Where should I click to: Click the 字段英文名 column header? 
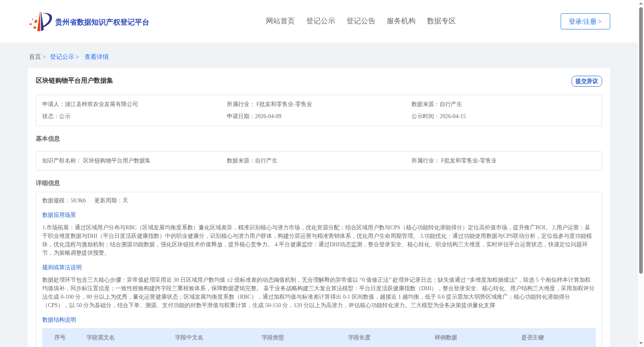pos(101,337)
